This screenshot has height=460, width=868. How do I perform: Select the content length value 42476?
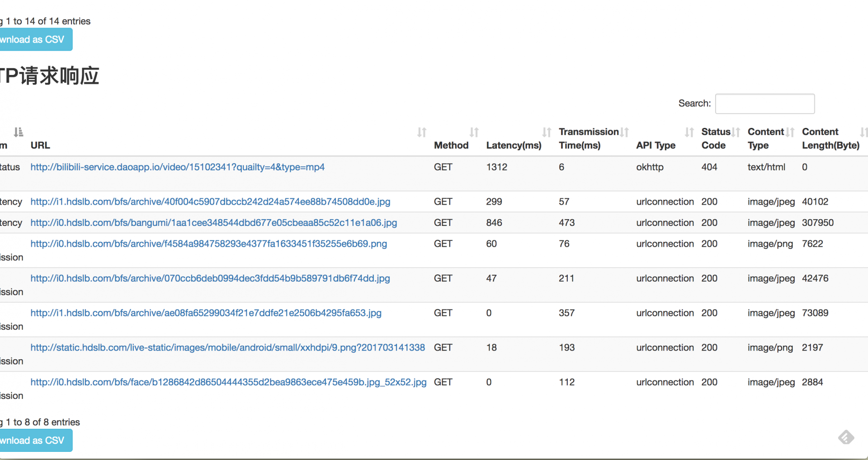815,278
